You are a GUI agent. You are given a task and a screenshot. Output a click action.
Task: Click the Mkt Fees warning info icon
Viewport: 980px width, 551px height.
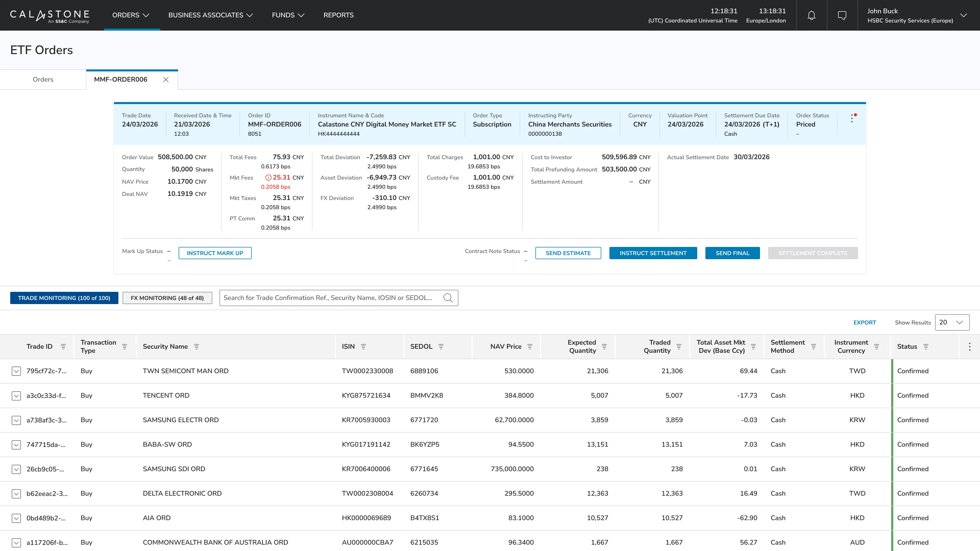click(268, 178)
